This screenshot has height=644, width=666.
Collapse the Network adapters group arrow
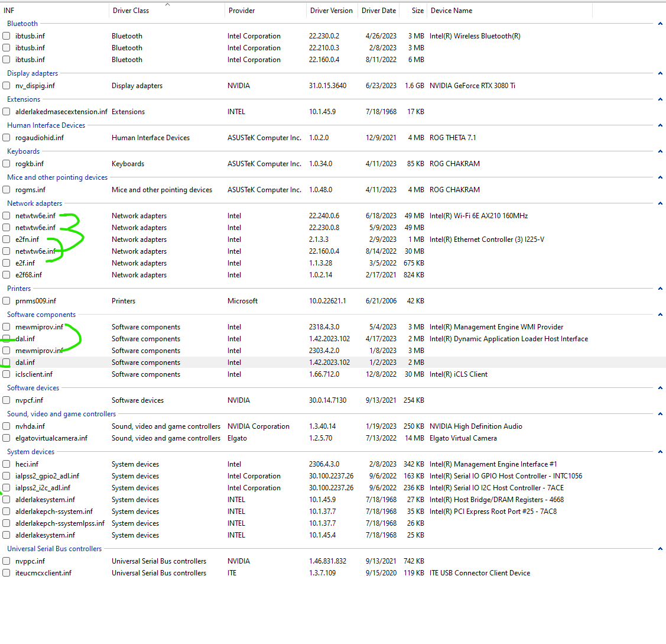point(659,203)
